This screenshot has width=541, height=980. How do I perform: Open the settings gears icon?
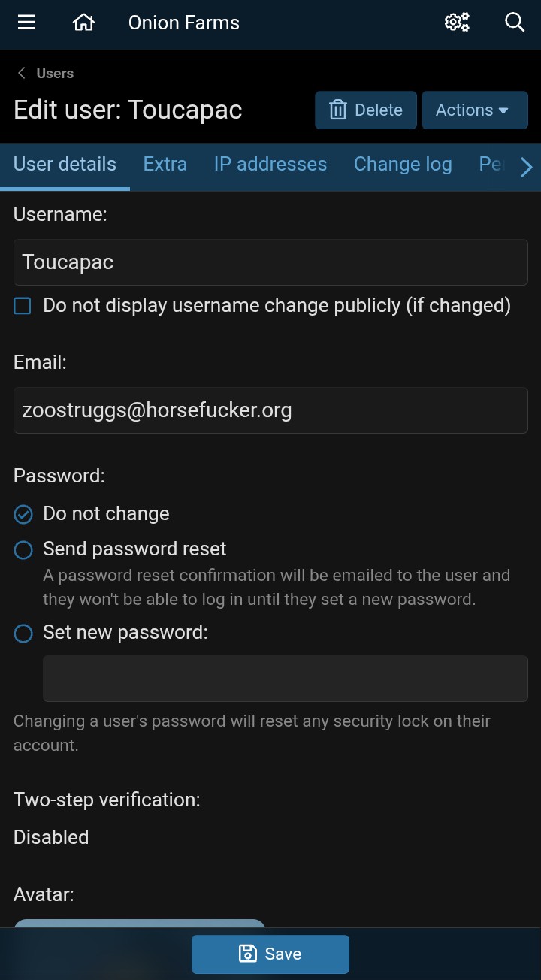[x=457, y=23]
